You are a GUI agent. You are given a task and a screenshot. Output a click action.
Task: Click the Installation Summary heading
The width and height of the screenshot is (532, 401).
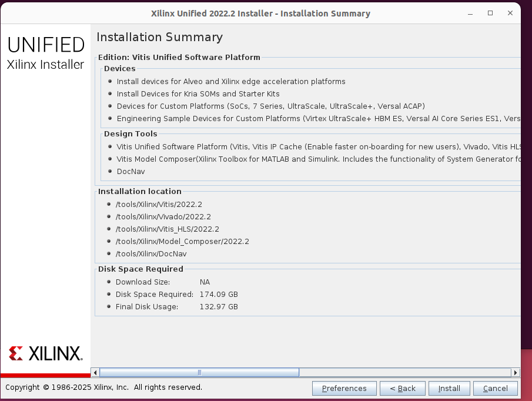(x=159, y=37)
